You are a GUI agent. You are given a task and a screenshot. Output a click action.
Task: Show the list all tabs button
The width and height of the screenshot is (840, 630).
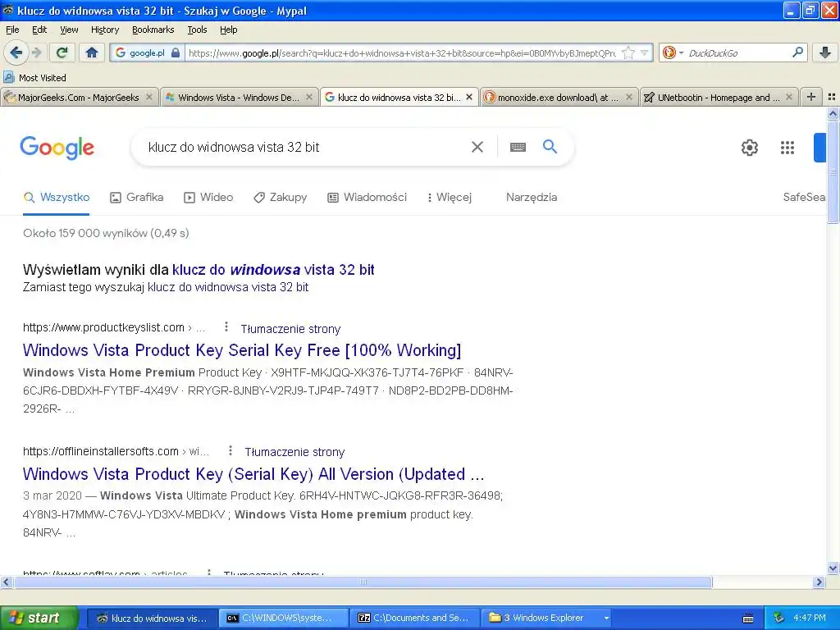point(832,97)
